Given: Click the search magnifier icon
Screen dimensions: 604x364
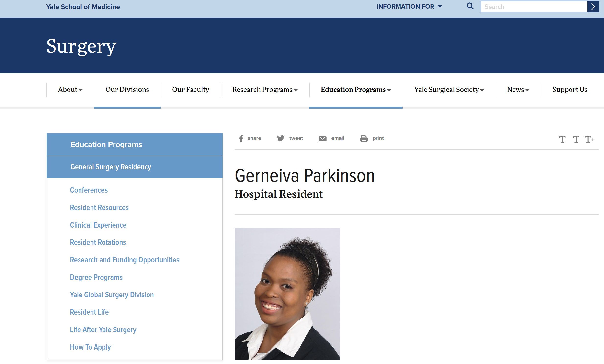Looking at the screenshot, I should 470,6.
